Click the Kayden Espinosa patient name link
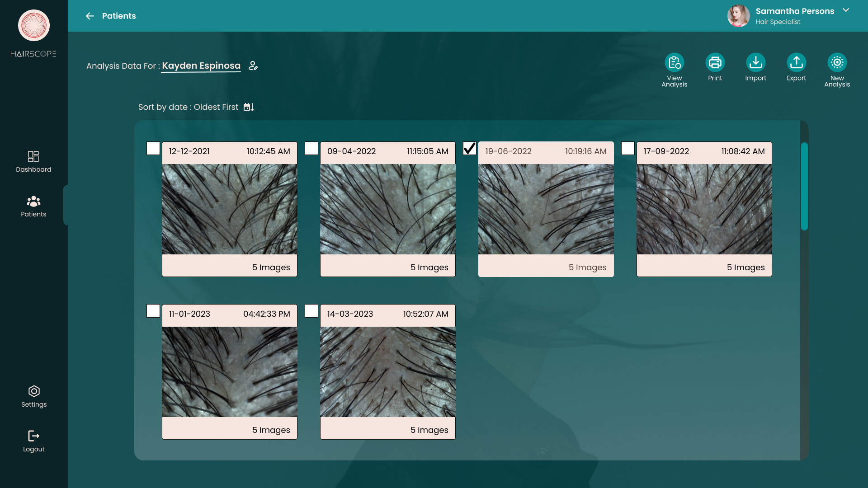Image resolution: width=868 pixels, height=488 pixels. click(201, 66)
